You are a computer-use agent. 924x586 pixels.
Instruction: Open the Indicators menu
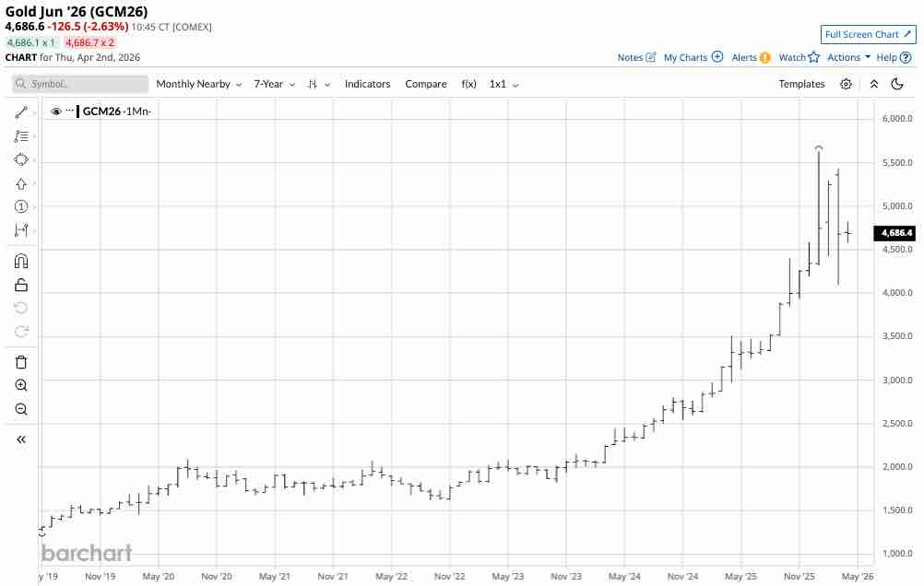coord(367,84)
